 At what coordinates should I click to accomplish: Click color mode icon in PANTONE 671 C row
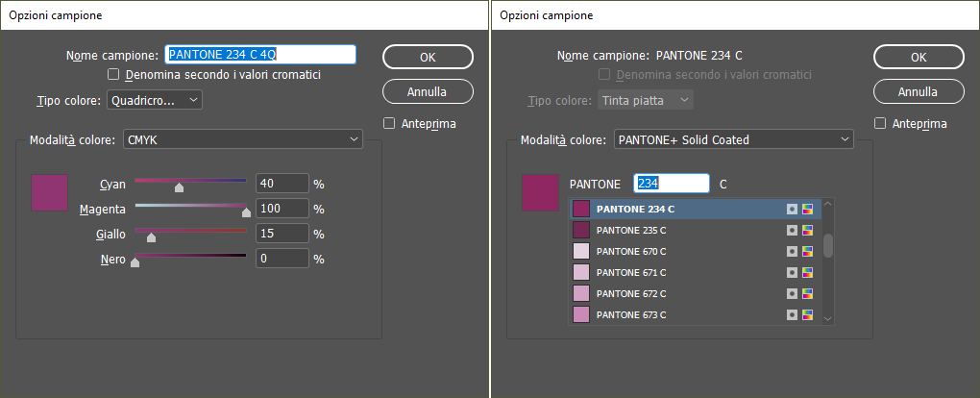point(807,273)
